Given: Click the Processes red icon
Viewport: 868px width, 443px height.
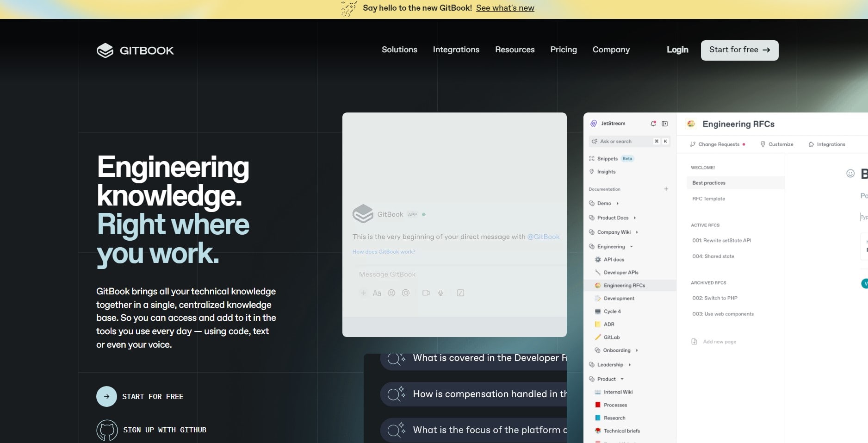Looking at the screenshot, I should 598,405.
